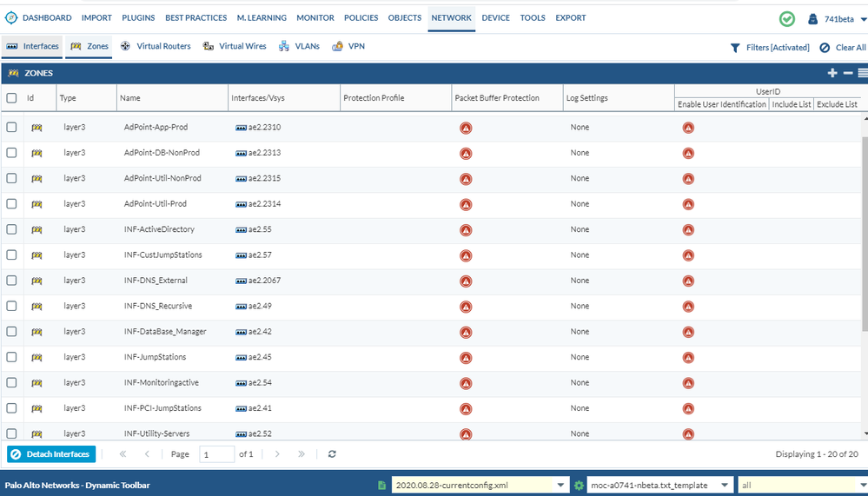The image size is (868, 496).
Task: Open the Zones panel hamburger menu icon
Action: pos(862,74)
